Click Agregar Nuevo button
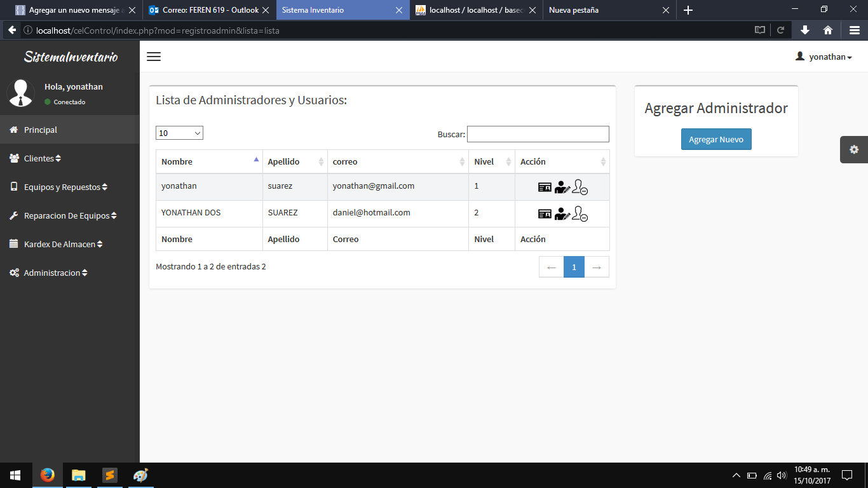868x488 pixels. (716, 139)
